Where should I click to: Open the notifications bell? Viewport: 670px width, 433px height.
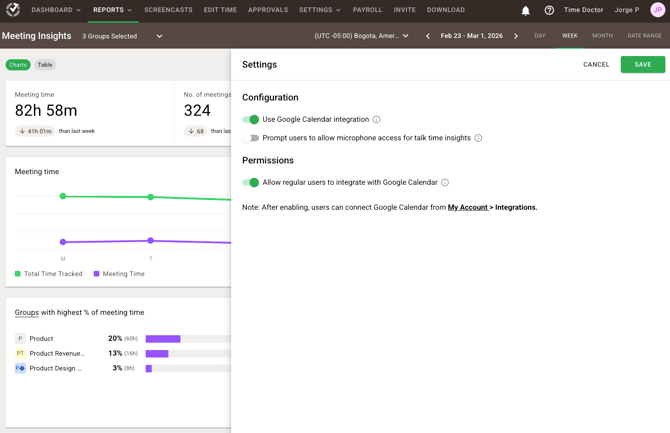(526, 10)
